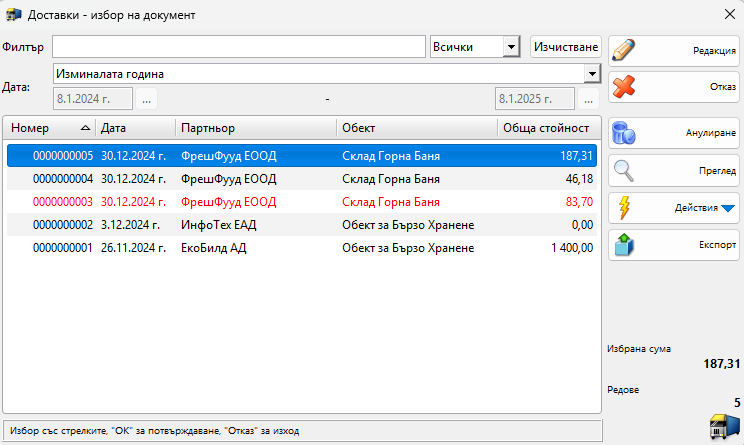Open end date picker ellipsis button
This screenshot has height=445, width=744.
[x=589, y=99]
